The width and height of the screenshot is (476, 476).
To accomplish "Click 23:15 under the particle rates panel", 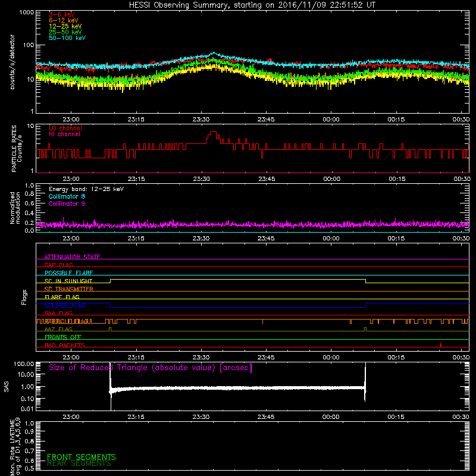I will click(x=136, y=179).
